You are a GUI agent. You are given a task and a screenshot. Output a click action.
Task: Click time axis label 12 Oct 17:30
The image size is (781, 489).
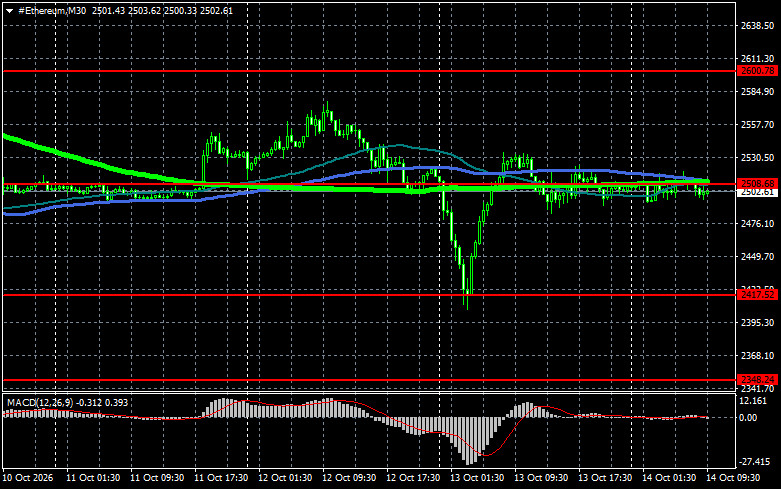pyautogui.click(x=413, y=478)
